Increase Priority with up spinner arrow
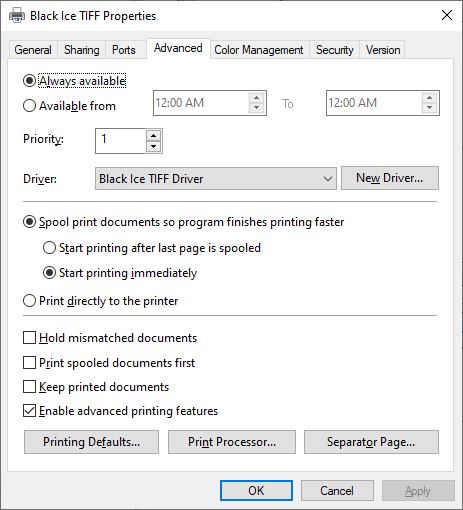The width and height of the screenshot is (463, 510). point(153,136)
